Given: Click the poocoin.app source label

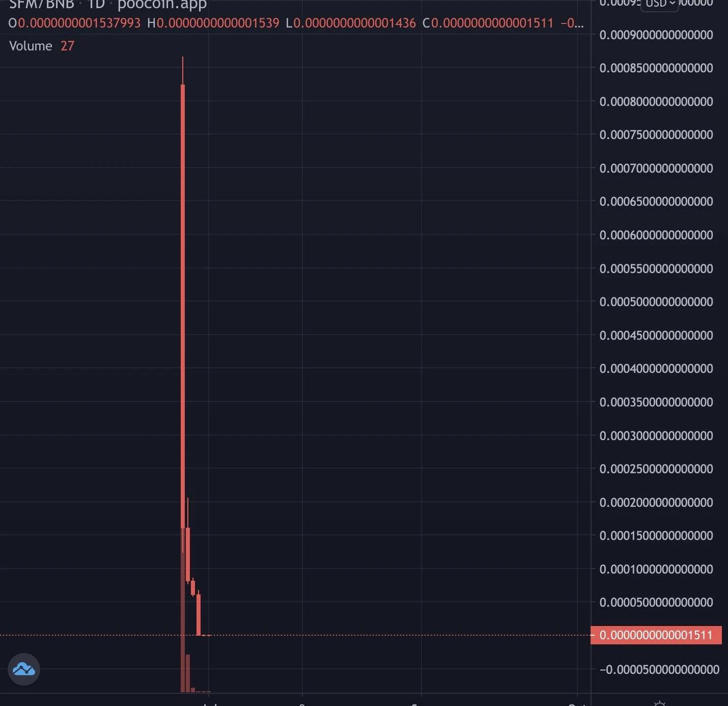Looking at the screenshot, I should coord(162,5).
